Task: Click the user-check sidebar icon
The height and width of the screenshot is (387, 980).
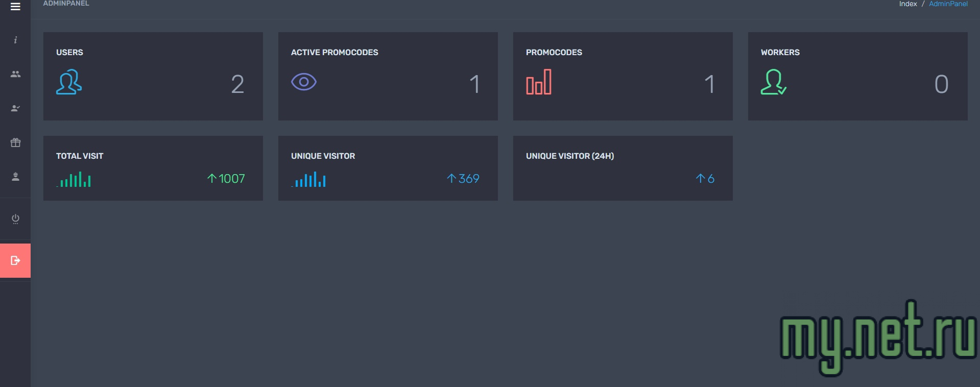Action: tap(15, 108)
